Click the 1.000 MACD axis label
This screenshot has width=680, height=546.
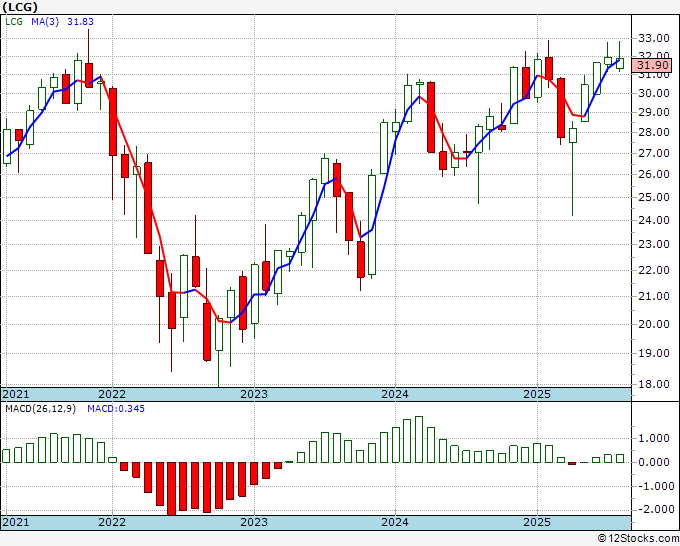tap(654, 438)
